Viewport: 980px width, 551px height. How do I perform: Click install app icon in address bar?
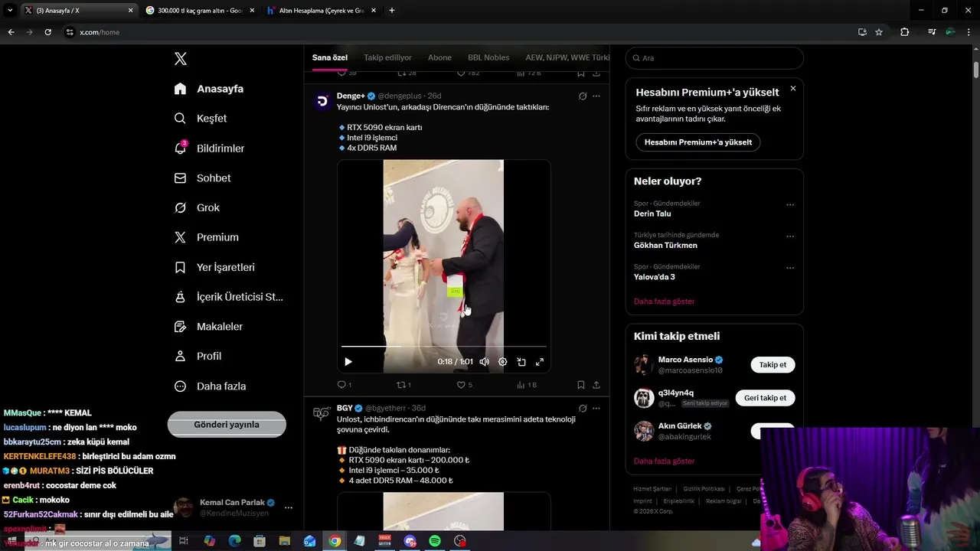point(862,32)
